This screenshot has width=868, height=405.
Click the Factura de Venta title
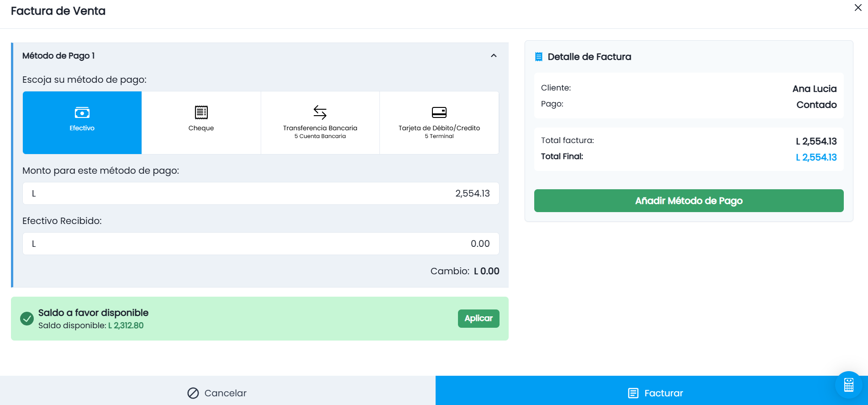tap(58, 11)
